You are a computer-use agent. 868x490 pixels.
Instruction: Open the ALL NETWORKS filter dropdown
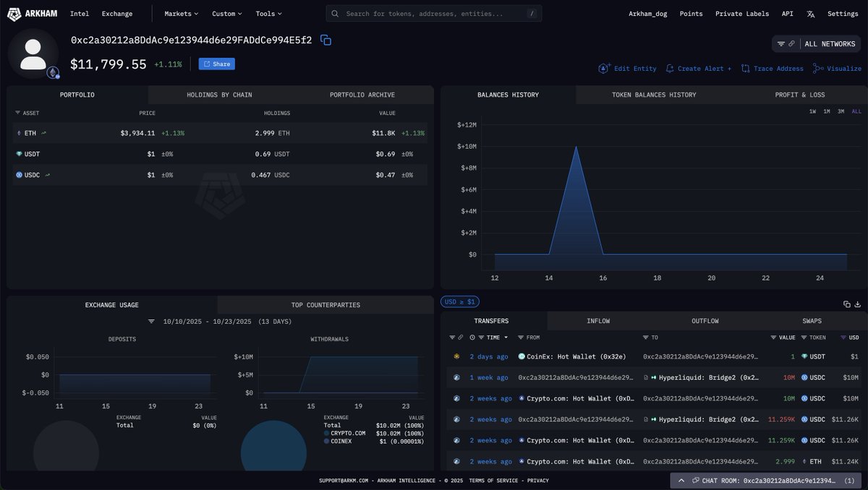pos(817,44)
